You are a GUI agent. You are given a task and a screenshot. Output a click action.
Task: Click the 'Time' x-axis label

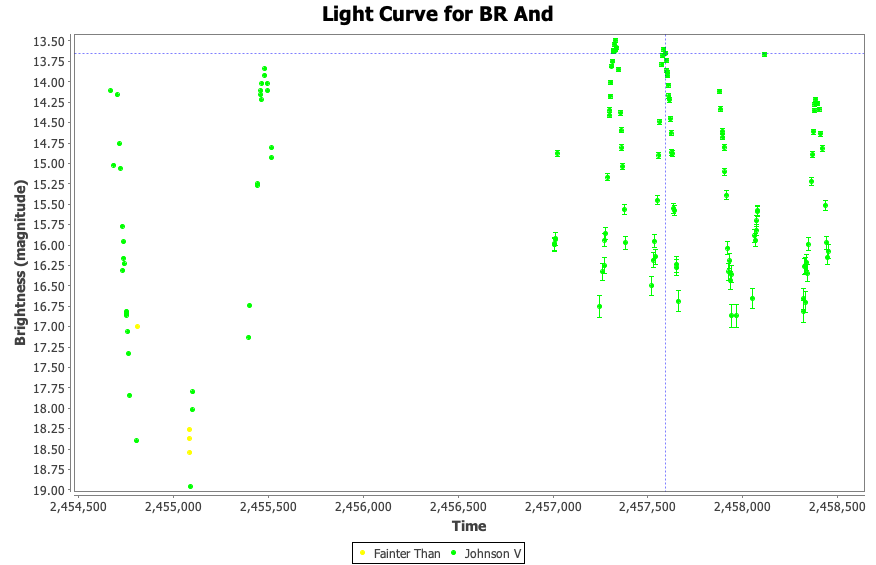coord(469,526)
